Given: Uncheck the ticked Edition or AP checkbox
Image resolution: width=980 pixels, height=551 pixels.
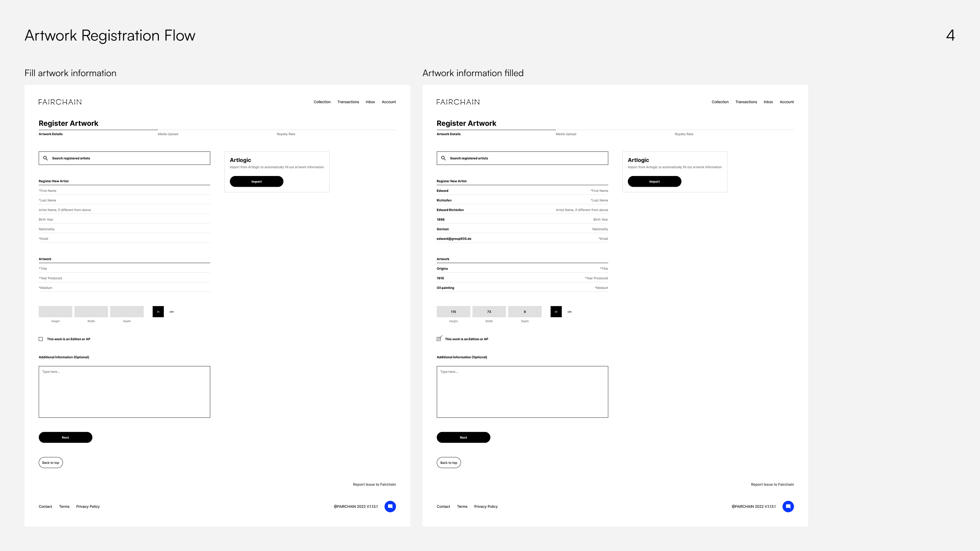Looking at the screenshot, I should click(x=439, y=339).
